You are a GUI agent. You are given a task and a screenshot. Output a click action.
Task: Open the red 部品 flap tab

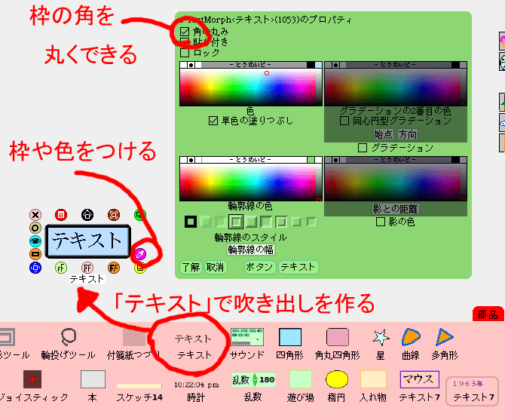(488, 314)
